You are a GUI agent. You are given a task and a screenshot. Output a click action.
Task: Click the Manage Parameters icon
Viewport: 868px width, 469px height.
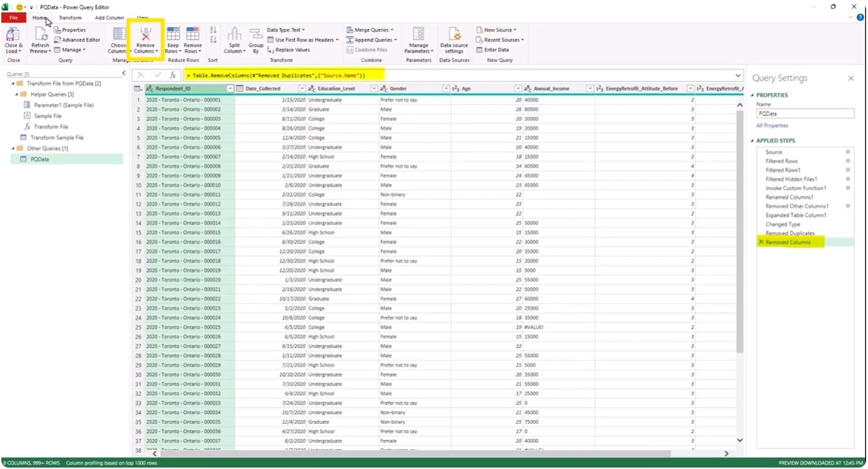point(418,34)
